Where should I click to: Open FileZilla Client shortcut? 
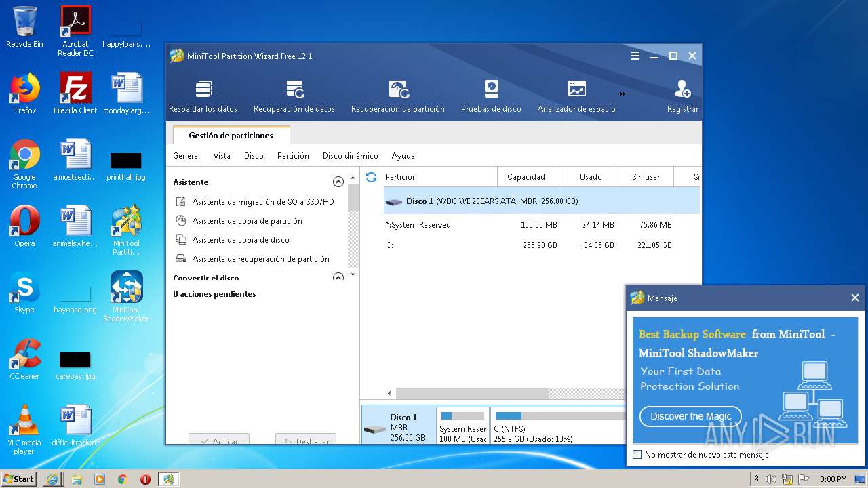(75, 94)
